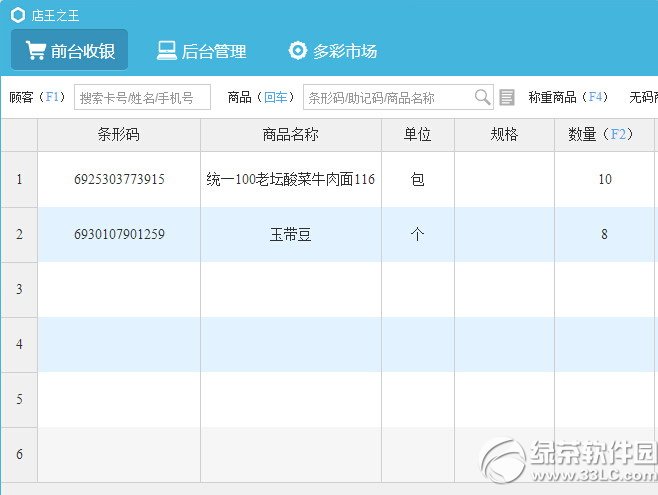Open the product list icon beside search
Image resolution: width=658 pixels, height=495 pixels.
[507, 97]
